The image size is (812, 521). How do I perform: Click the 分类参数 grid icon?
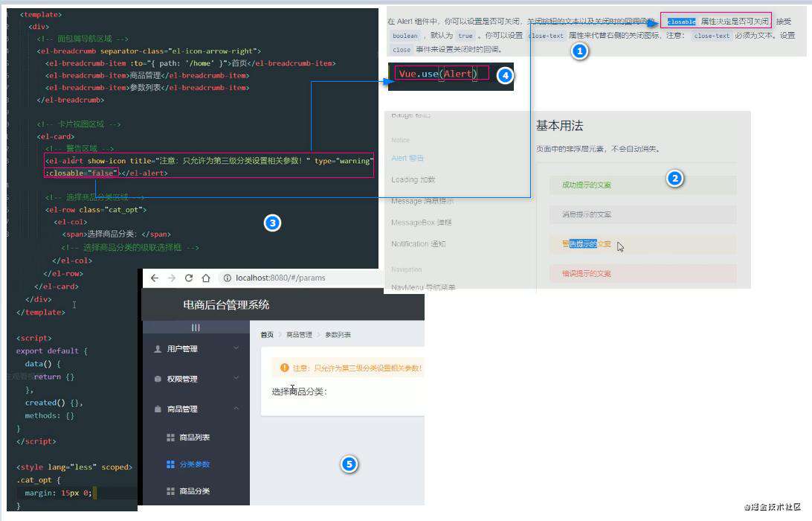170,464
